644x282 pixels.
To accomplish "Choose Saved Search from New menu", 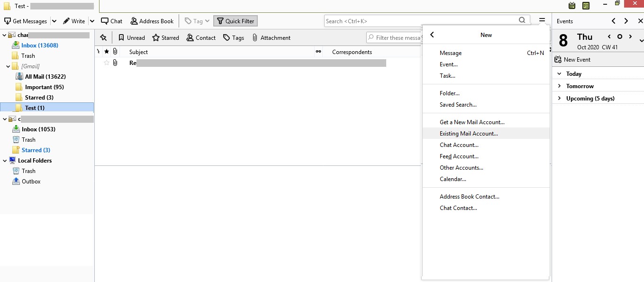I will pos(458,105).
